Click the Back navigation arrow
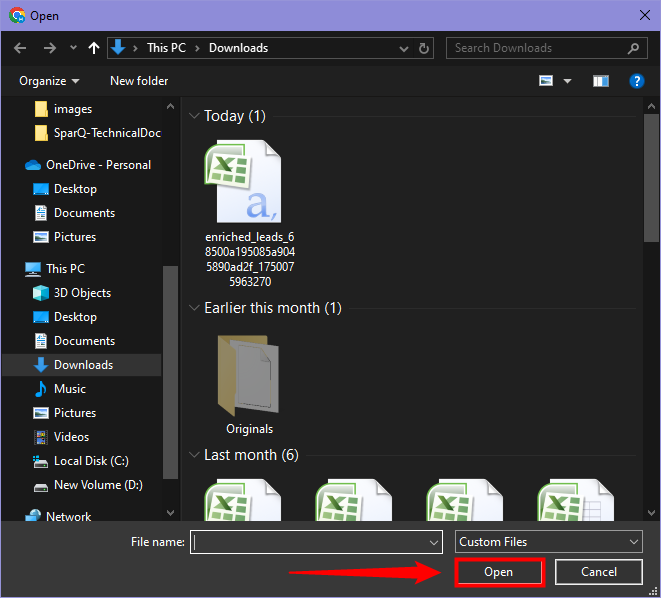Viewport: 661px width, 598px height. (21, 48)
